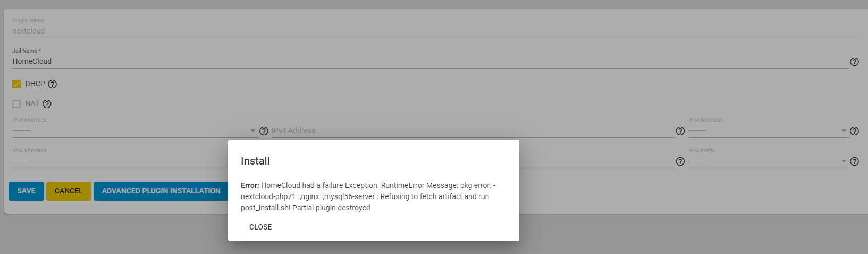868x254 pixels.
Task: Open help icon for IPv6 Prefix dropdown
Action: point(854,161)
